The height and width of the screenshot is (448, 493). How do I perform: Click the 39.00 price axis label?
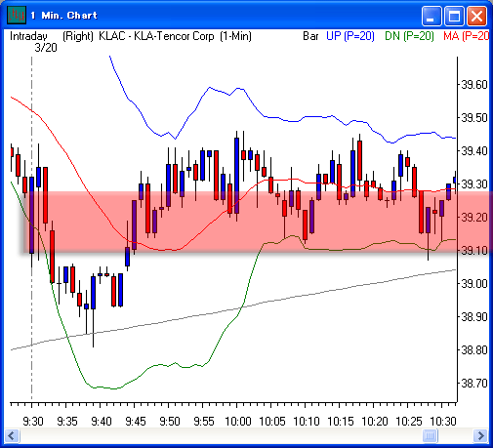pyautogui.click(x=474, y=284)
